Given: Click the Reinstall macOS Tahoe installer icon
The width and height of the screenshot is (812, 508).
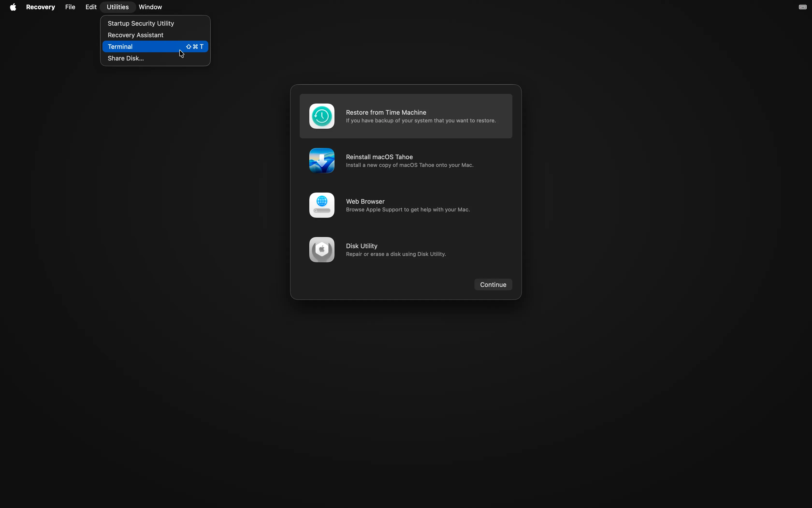Looking at the screenshot, I should tap(322, 161).
